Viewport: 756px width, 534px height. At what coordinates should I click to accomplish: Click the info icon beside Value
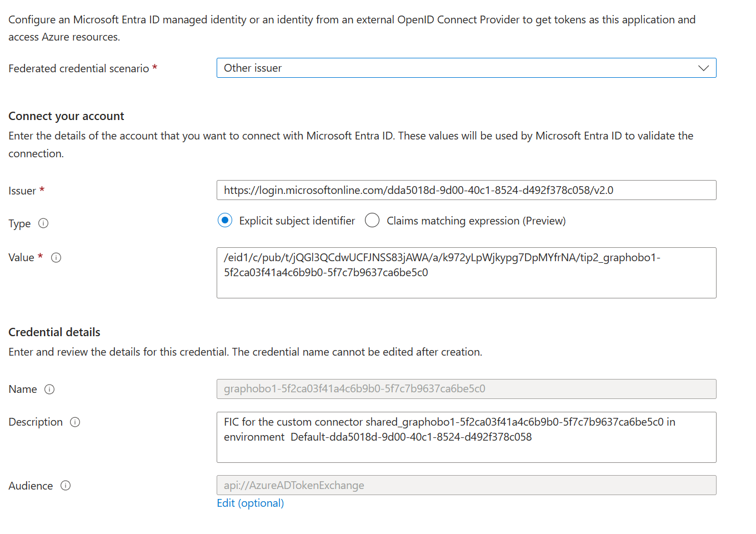tap(56, 258)
